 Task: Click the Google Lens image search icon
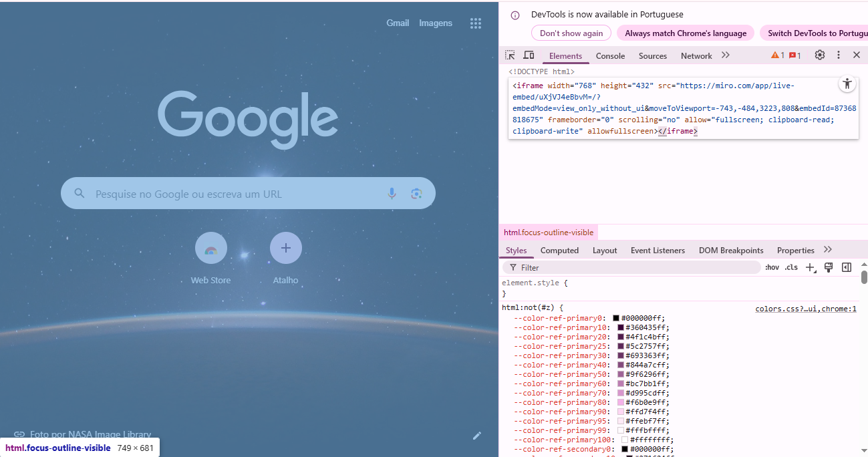point(416,194)
